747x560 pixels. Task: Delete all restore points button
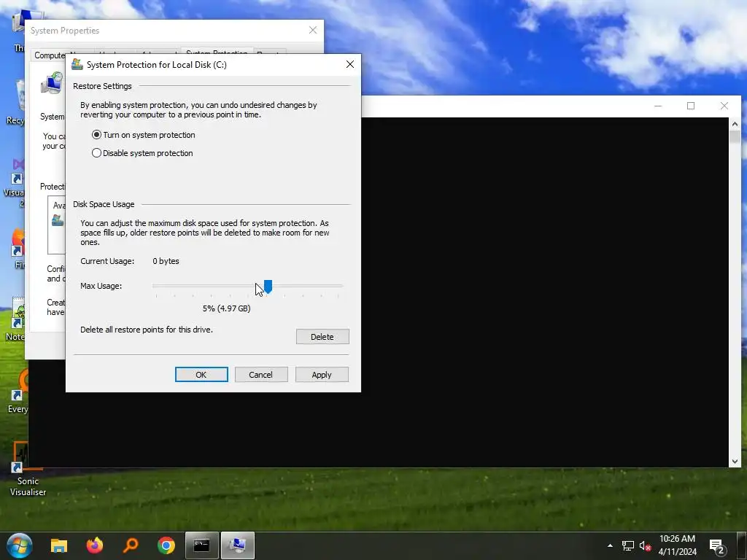322,337
